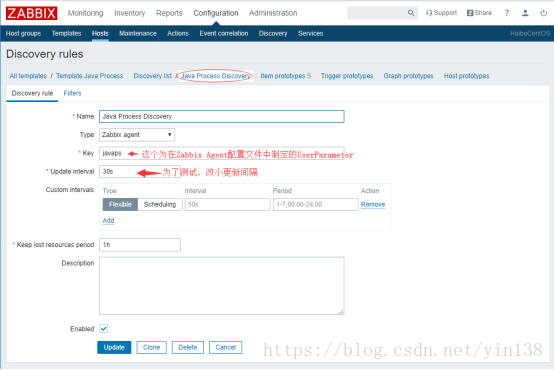Open the help question mark
This screenshot has width=554, height=370.
[507, 13]
